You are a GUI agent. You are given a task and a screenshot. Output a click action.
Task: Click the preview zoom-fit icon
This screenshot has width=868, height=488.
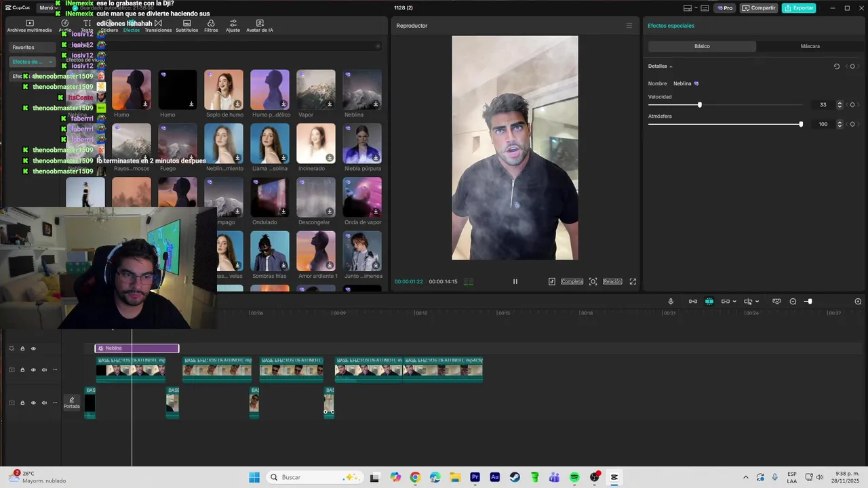point(593,281)
